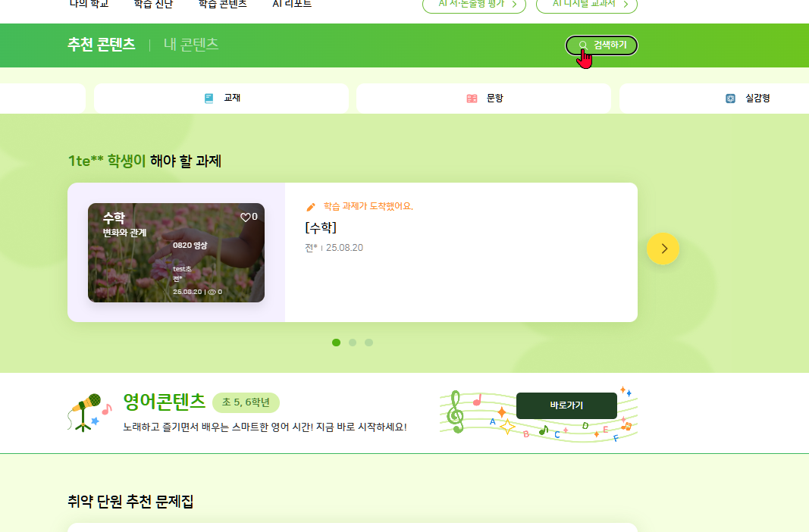The width and height of the screenshot is (809, 532).
Task: Click the 검색하기 magnifier search button
Action: (601, 45)
